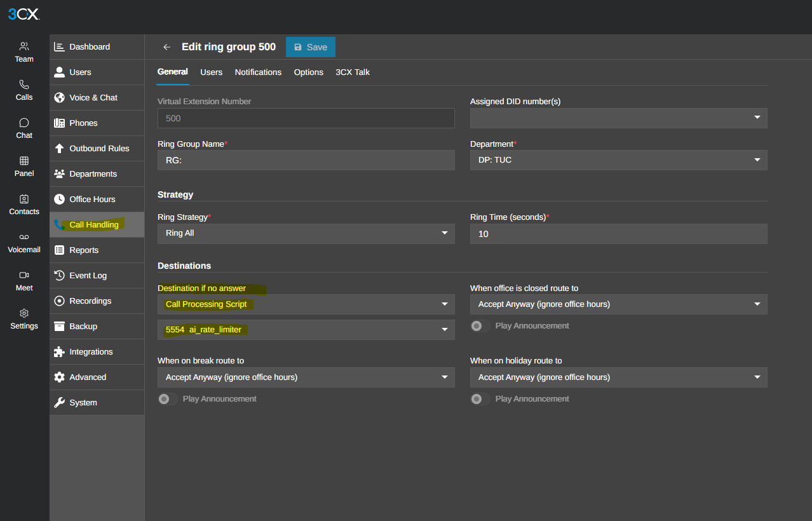
Task: Click the Office Hours clock icon
Action: [x=60, y=199]
